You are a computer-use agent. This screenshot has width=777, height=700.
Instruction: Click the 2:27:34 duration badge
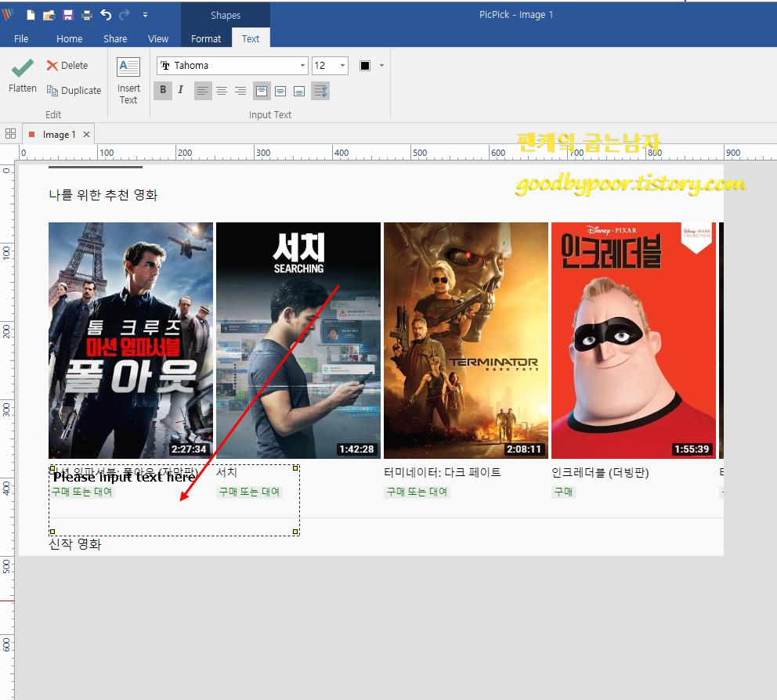pos(189,449)
